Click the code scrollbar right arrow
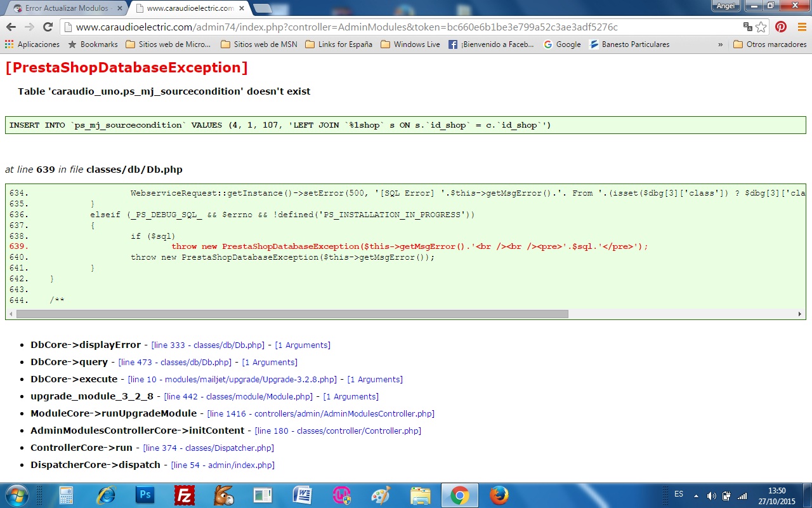 coord(801,314)
